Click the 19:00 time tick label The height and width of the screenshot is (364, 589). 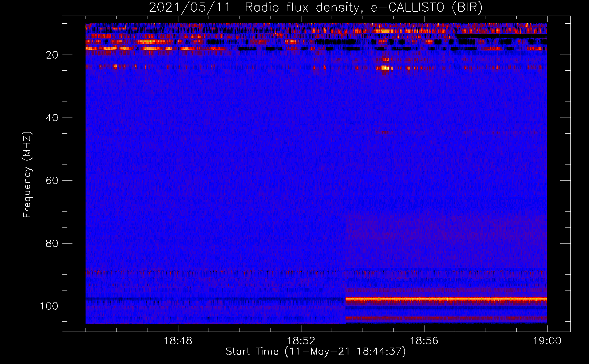point(547,341)
